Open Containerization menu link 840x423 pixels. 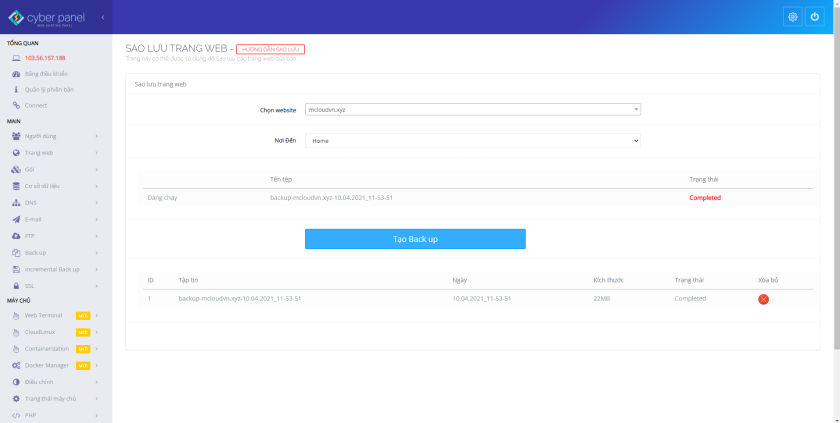(47, 349)
